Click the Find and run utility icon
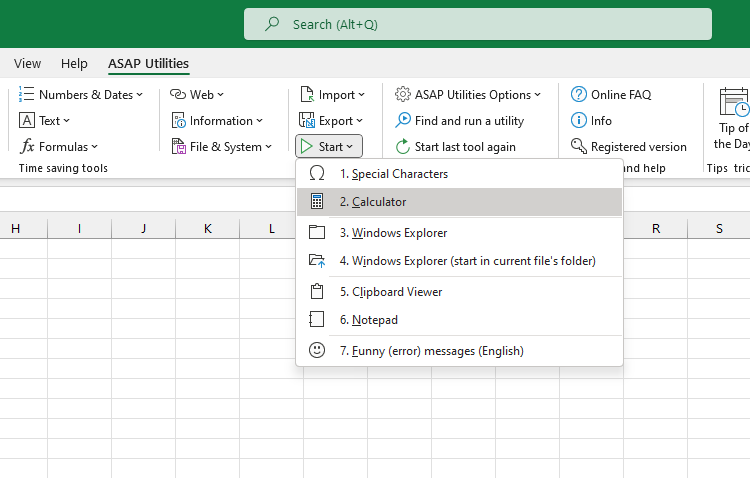Screen dimensions: 750x478 coord(403,120)
